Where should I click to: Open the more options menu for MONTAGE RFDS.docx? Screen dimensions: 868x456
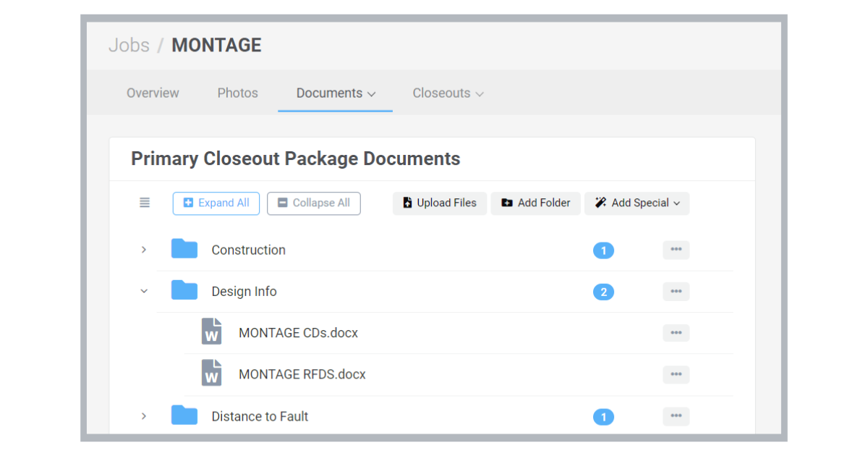(676, 374)
